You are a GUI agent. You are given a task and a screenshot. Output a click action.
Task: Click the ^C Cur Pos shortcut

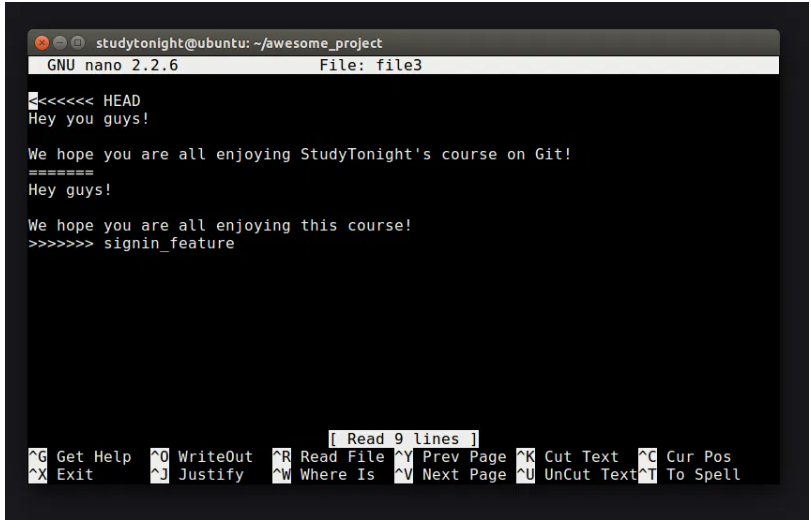click(x=688, y=457)
